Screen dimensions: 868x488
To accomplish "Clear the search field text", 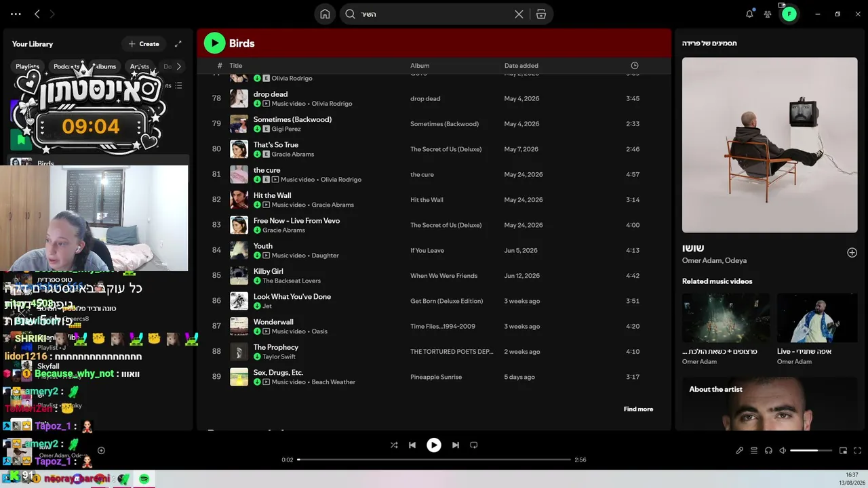I will click(519, 14).
